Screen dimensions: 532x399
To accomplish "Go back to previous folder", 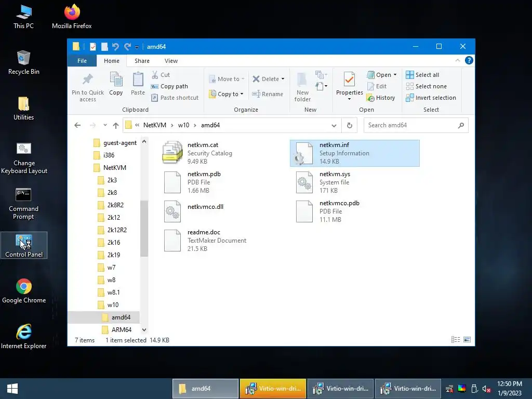I will pyautogui.click(x=77, y=125).
